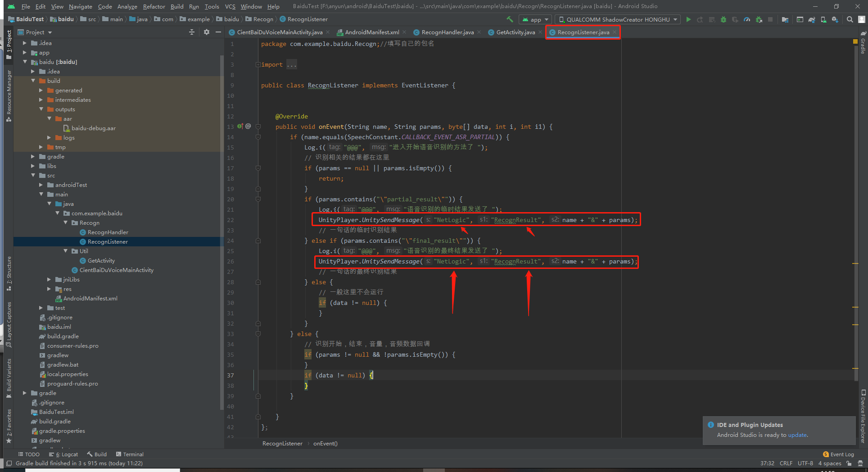Click the update link in notification
The height and width of the screenshot is (472, 868).
pos(797,435)
